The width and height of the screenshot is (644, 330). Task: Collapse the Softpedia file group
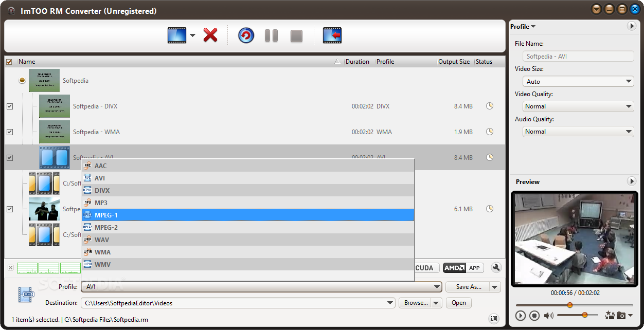[22, 81]
